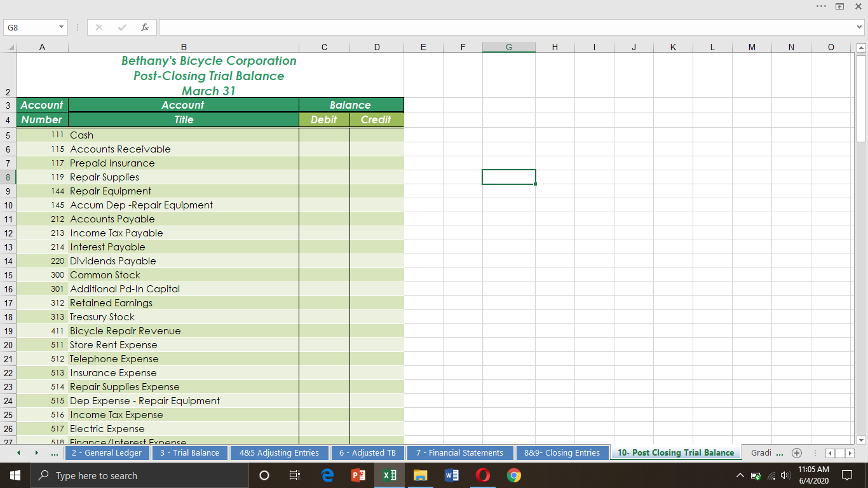The height and width of the screenshot is (488, 868).
Task: Click the battery status tray icon
Action: coord(756,476)
